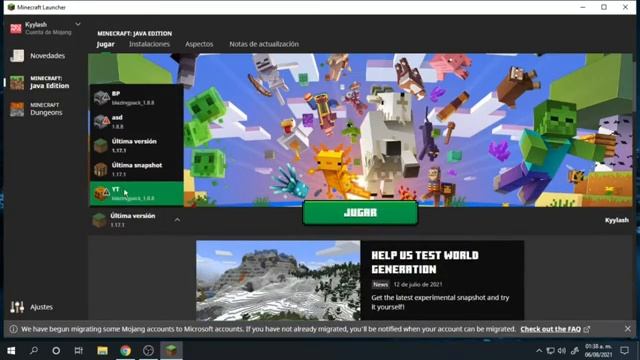Open File Explorer from taskbar

[102, 350]
